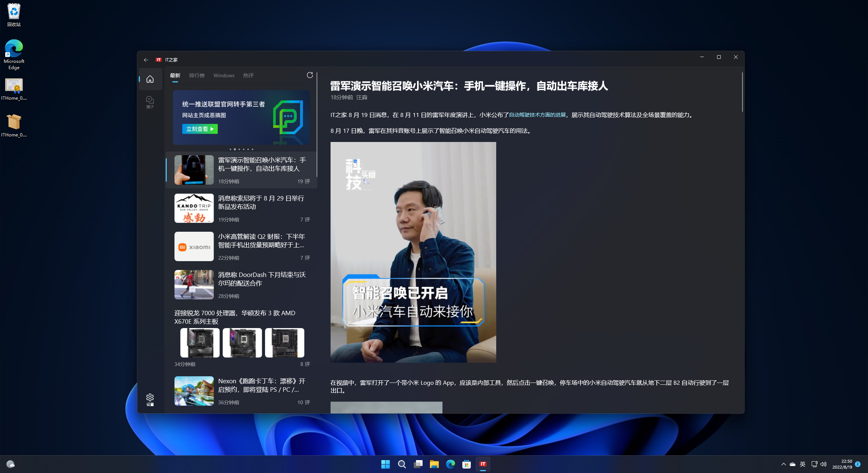Open the Recycle Bin desktop icon

(x=14, y=15)
